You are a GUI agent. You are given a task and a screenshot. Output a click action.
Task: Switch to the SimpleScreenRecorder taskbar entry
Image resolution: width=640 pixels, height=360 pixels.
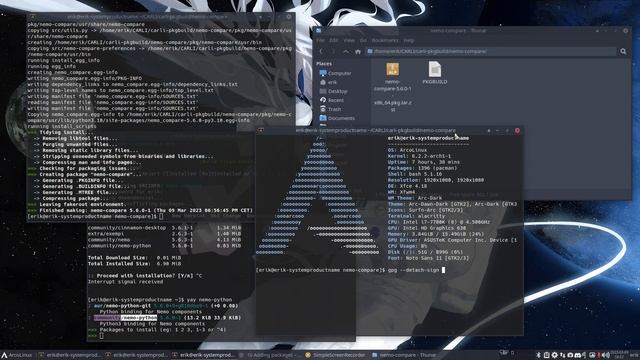(336, 355)
